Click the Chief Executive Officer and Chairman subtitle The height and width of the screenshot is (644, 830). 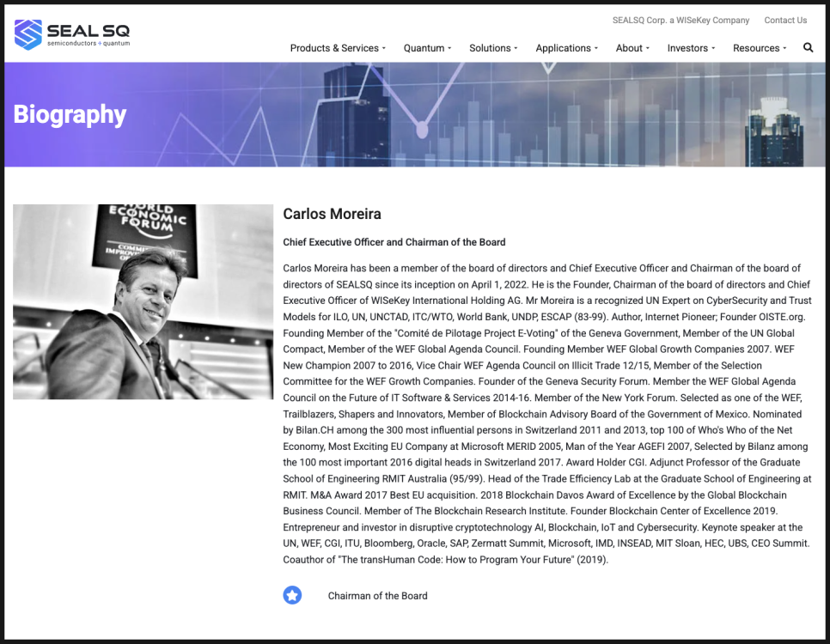click(394, 242)
